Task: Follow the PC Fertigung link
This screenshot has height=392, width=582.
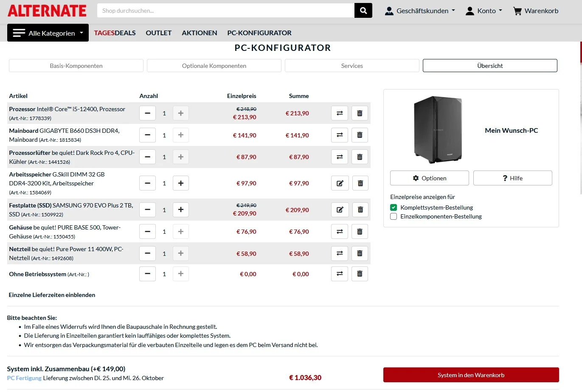Action: click(x=24, y=378)
